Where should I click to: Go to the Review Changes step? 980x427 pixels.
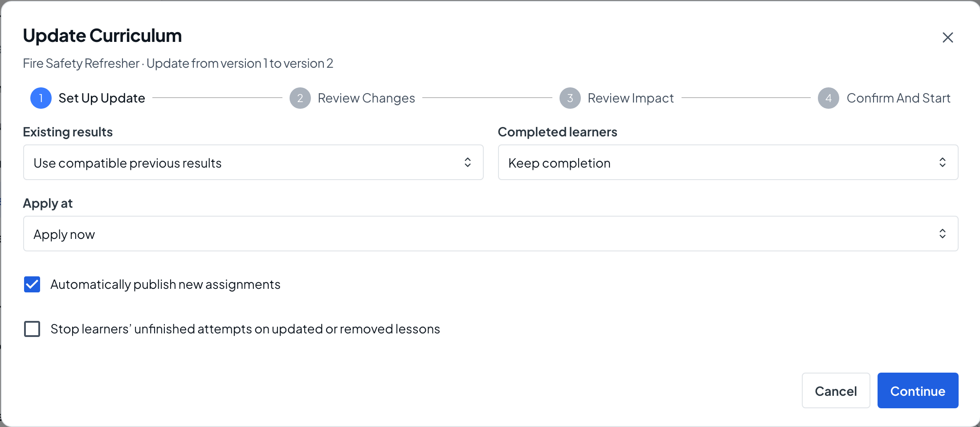pyautogui.click(x=366, y=98)
